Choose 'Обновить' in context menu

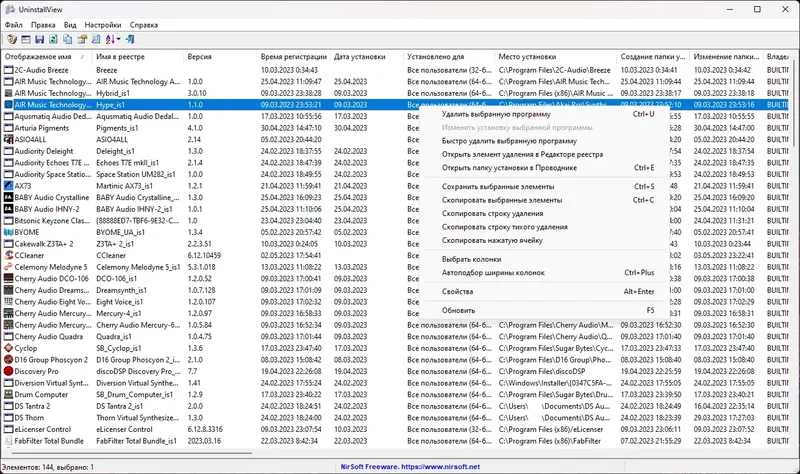544,310
